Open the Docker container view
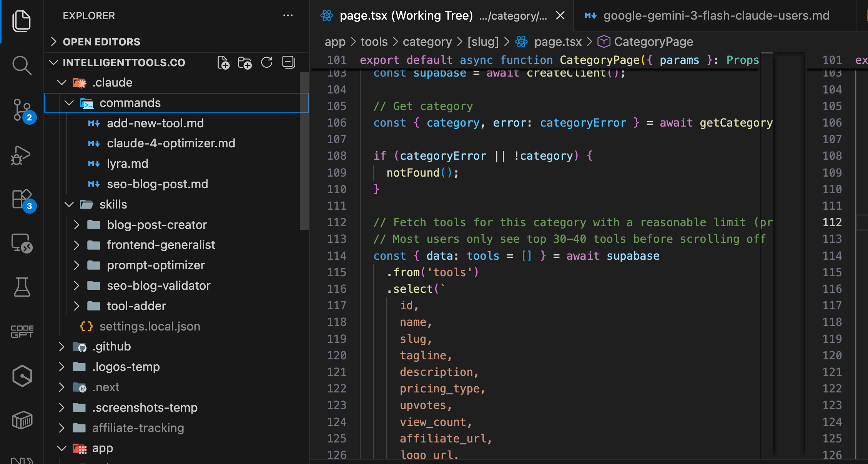 (x=22, y=420)
